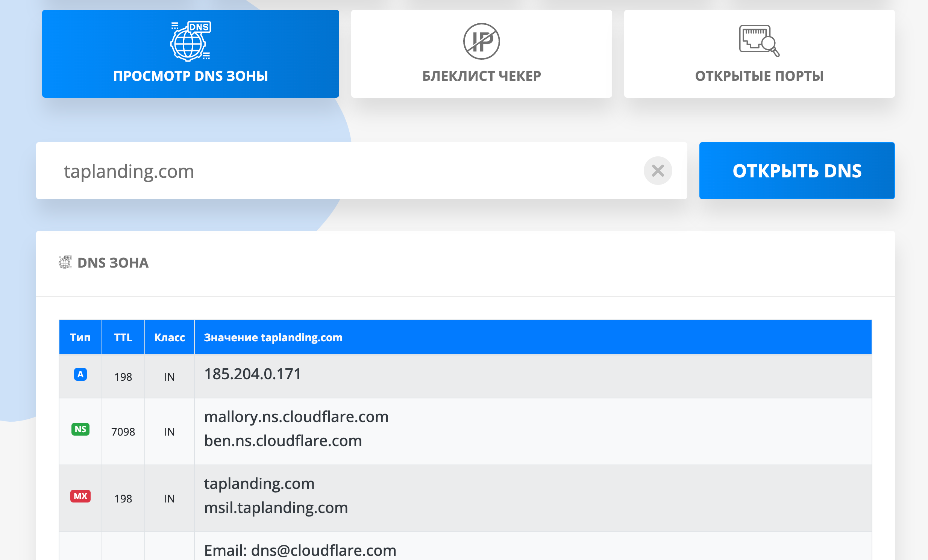Click the TTL column header
928x560 pixels.
(123, 337)
